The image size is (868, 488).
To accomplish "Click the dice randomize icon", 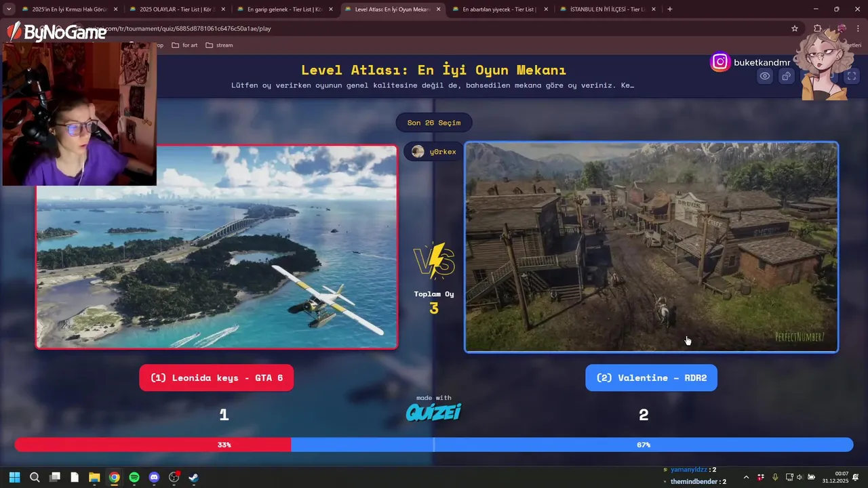I will click(787, 76).
